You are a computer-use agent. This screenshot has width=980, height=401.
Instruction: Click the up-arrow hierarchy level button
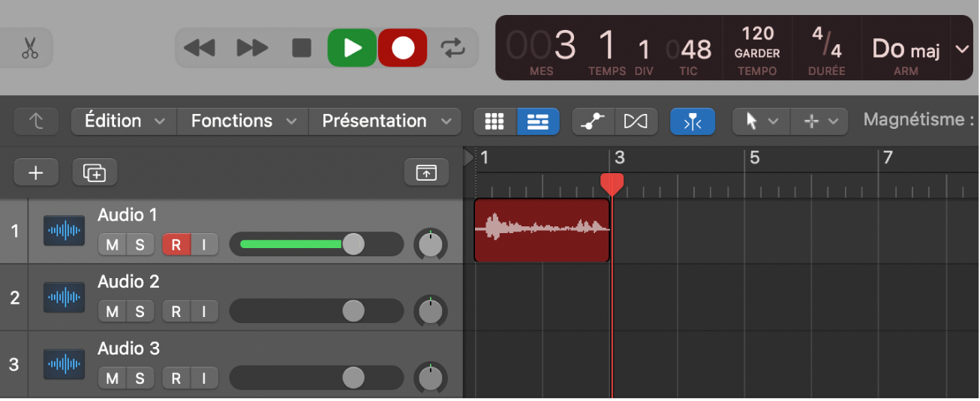tap(36, 121)
